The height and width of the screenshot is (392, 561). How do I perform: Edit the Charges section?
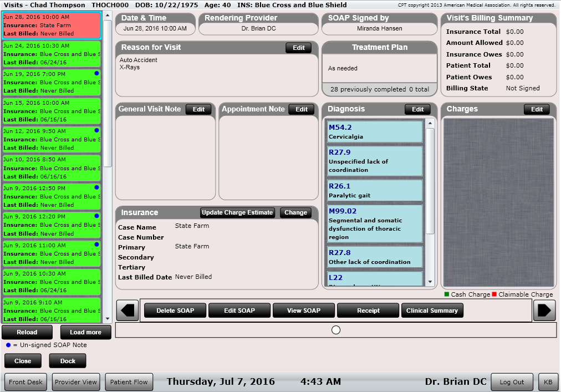(536, 109)
